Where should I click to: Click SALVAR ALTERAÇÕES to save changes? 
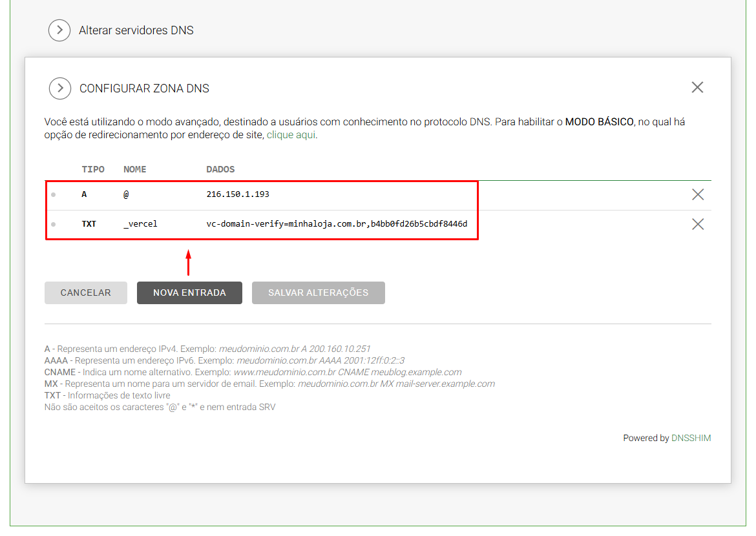pyautogui.click(x=318, y=293)
